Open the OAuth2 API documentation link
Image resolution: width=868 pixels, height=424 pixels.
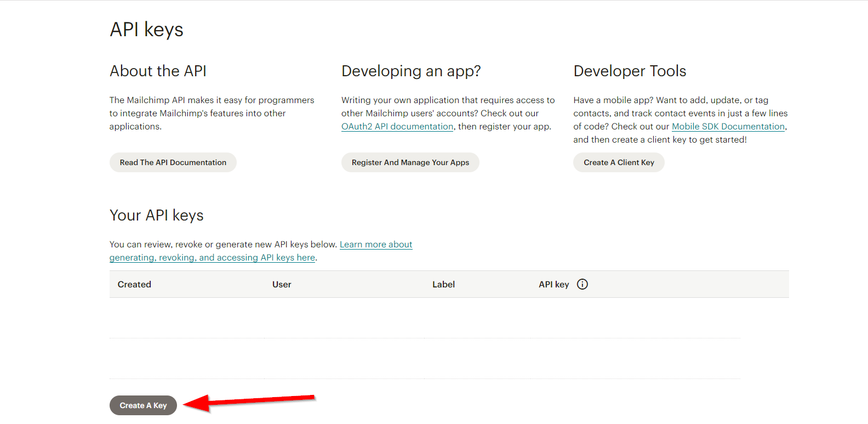397,127
